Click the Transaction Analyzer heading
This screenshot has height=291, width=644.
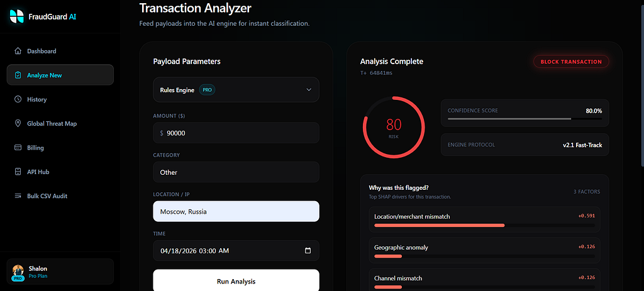click(x=196, y=8)
